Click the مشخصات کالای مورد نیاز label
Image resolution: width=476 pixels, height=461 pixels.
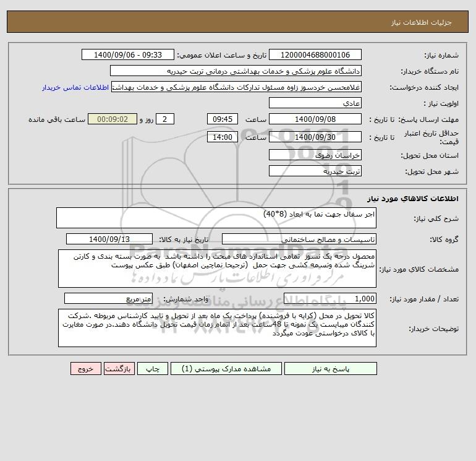point(419,269)
